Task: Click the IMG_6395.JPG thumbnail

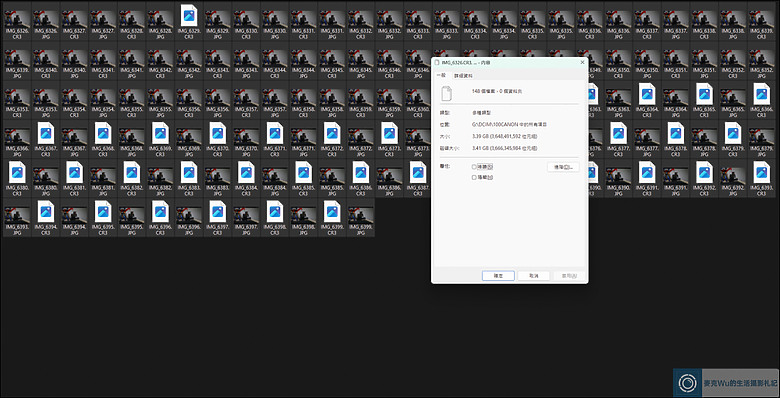Action: [x=132, y=215]
